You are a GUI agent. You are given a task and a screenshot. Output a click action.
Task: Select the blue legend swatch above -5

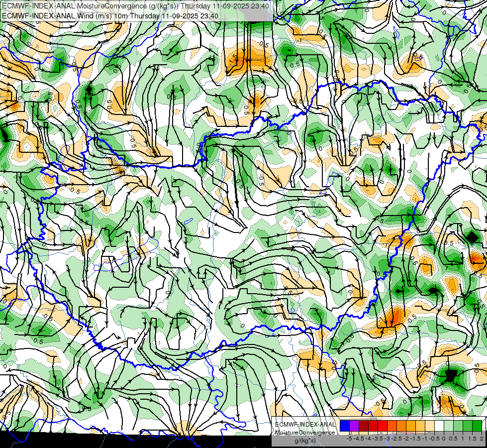(x=345, y=426)
